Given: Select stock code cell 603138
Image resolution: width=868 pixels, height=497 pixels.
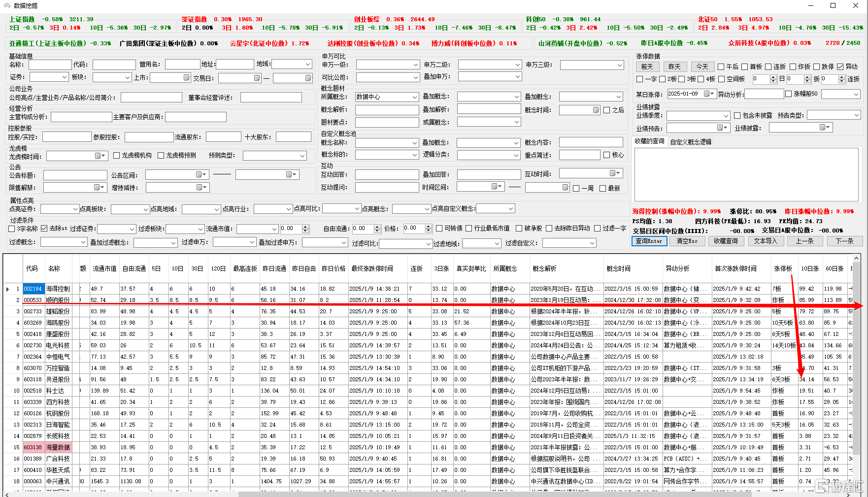Looking at the screenshot, I should click(x=33, y=447).
